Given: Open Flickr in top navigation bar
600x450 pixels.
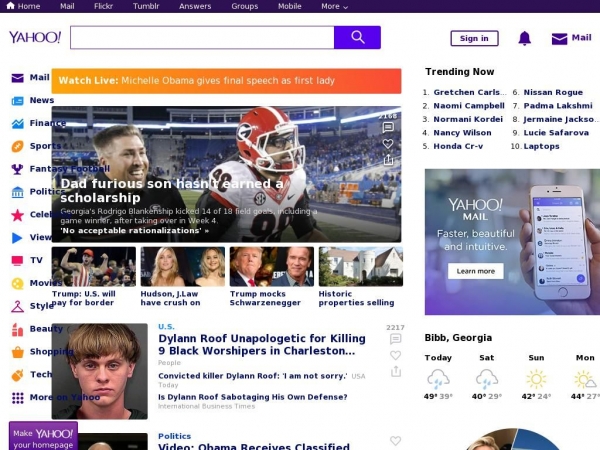Looking at the screenshot, I should coord(103,6).
